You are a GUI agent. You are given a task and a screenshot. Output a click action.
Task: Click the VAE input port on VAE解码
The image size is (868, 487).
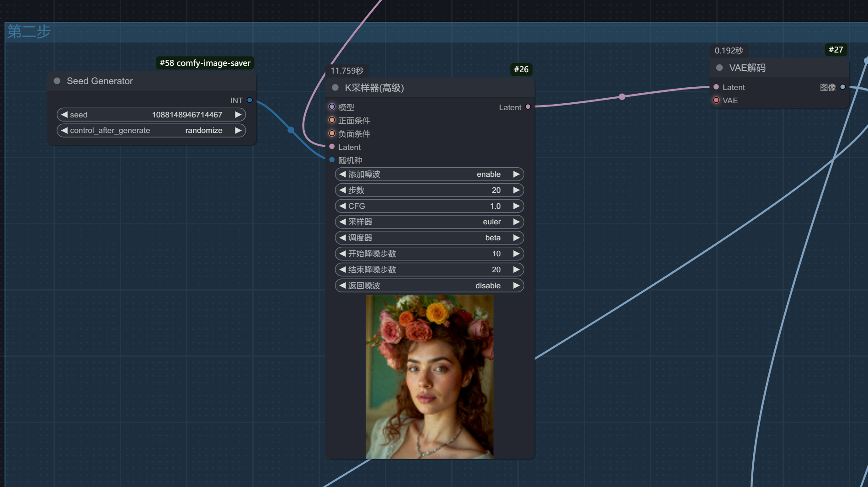[716, 100]
